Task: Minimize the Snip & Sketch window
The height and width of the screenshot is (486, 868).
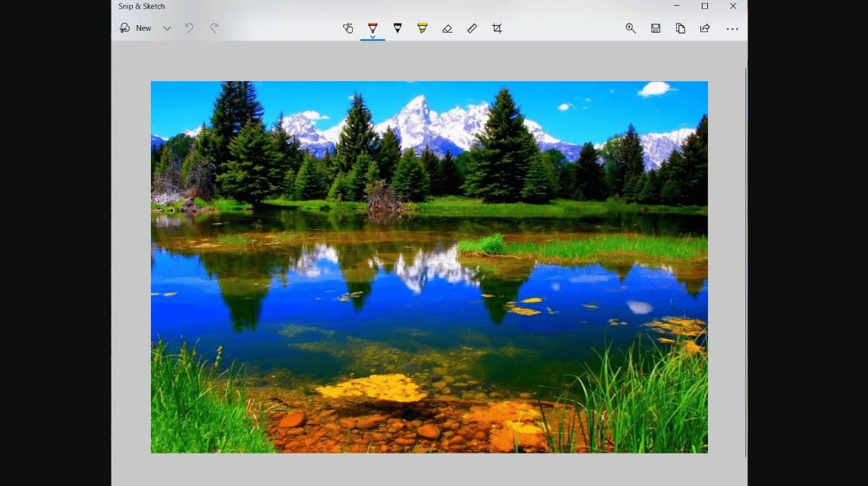Action: coord(677,6)
